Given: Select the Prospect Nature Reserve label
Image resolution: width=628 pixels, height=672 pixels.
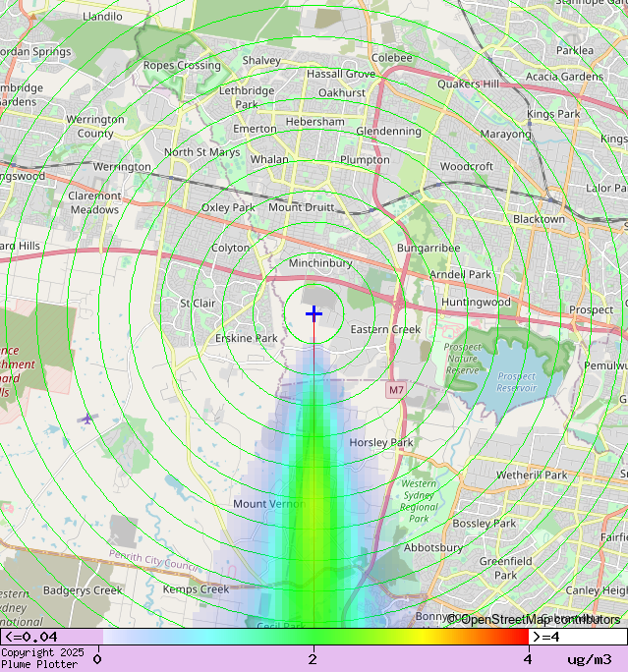Looking at the screenshot, I should point(462,359).
